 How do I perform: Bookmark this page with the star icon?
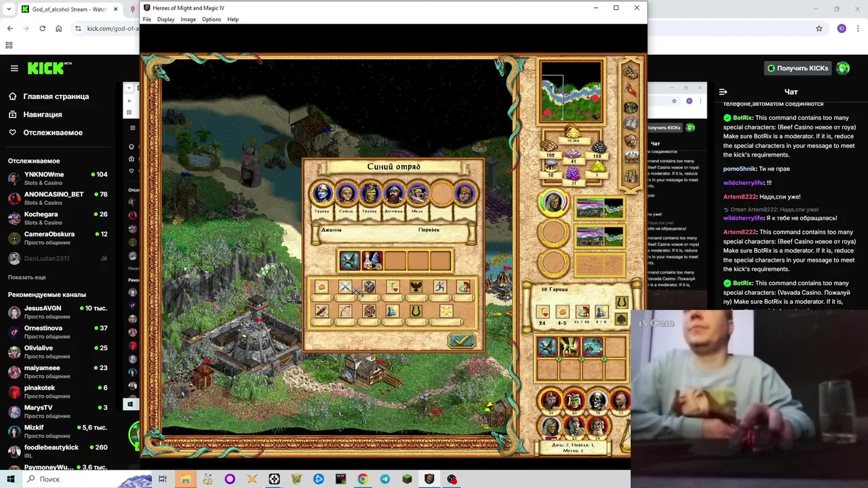point(819,28)
